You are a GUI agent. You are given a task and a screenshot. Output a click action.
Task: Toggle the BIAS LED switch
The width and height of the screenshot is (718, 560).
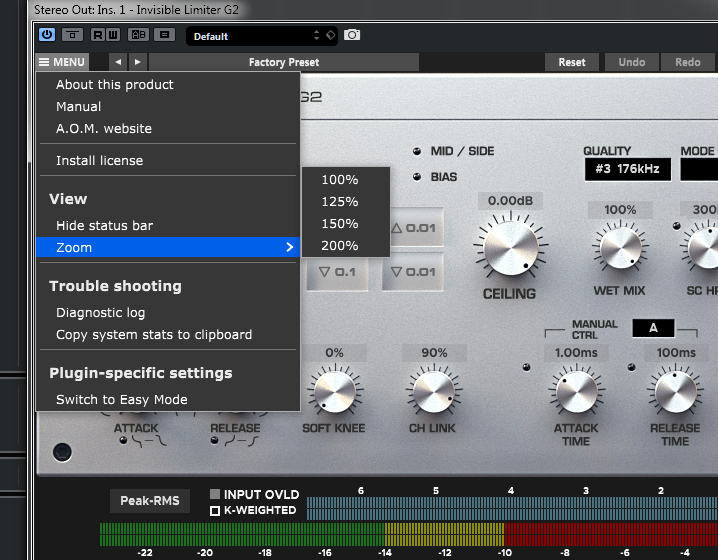(x=417, y=177)
